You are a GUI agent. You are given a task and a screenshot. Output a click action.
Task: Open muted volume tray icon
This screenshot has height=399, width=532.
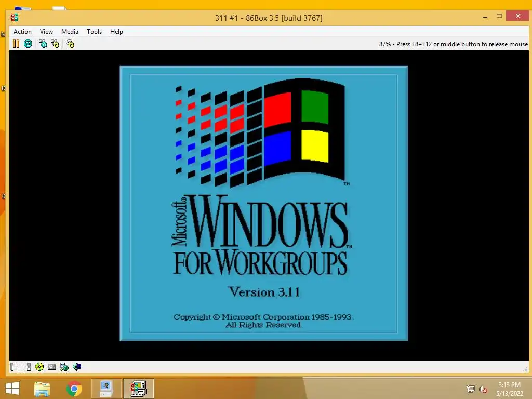[483, 389]
